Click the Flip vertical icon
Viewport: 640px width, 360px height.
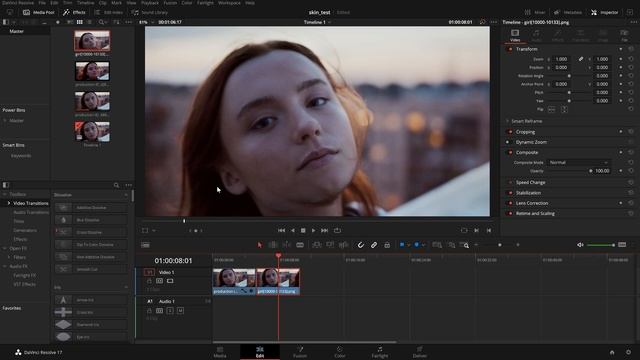(564, 109)
